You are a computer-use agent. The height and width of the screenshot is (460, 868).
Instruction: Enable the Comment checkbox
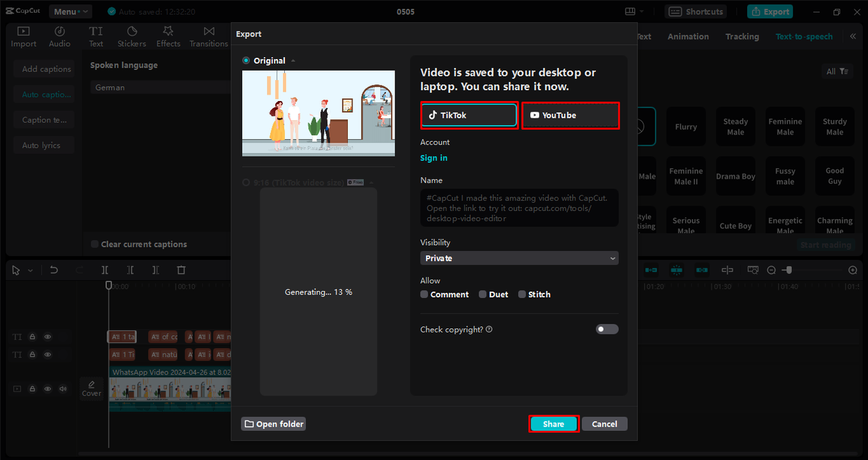click(x=425, y=294)
